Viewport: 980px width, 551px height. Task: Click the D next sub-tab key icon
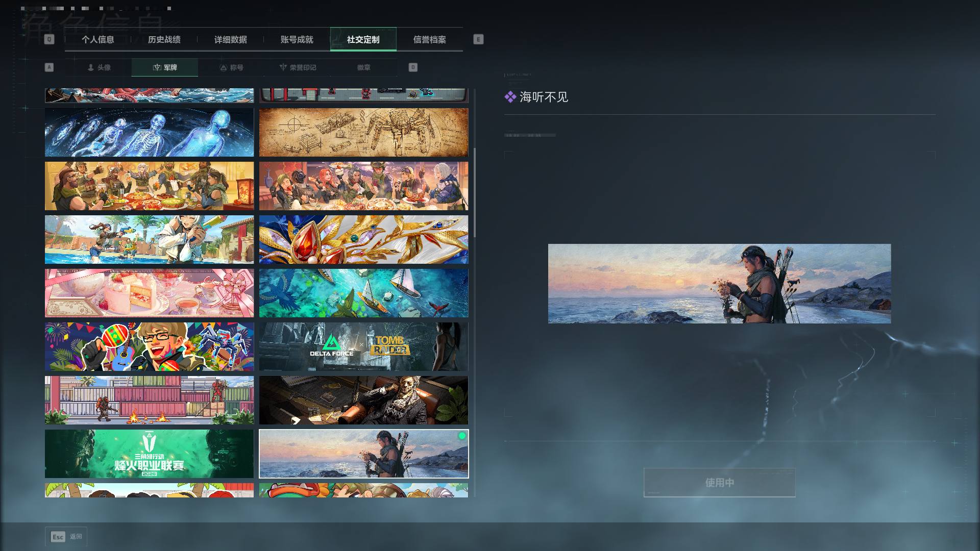pyautogui.click(x=413, y=67)
